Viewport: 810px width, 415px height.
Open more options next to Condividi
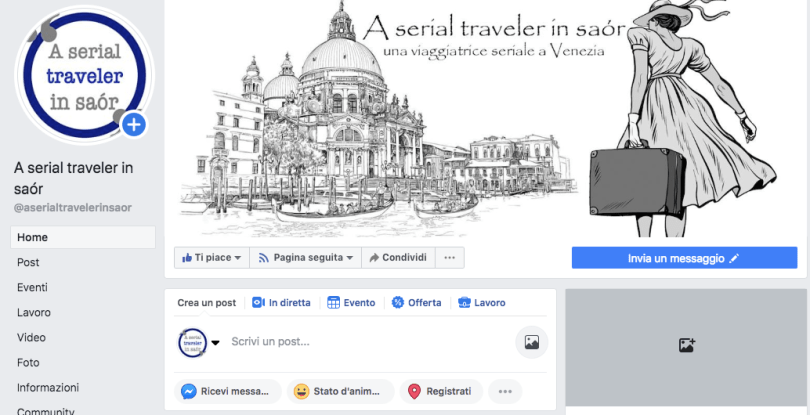(x=450, y=258)
